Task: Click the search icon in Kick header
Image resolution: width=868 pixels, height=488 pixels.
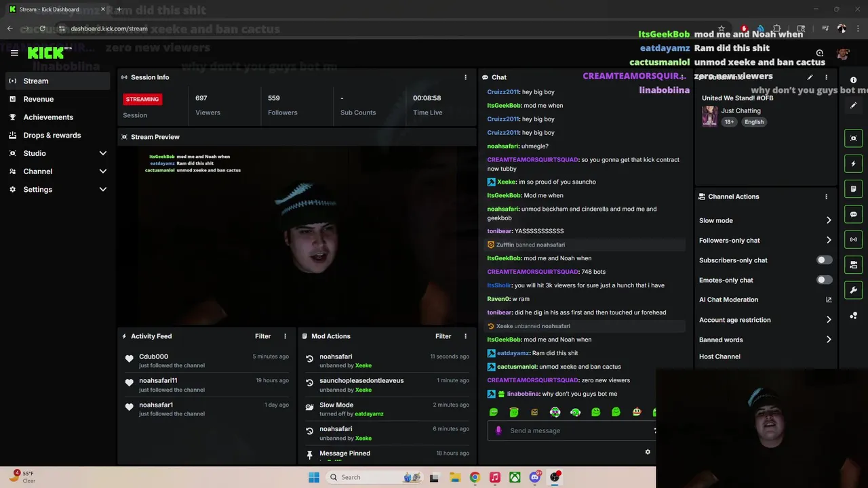Action: [819, 53]
